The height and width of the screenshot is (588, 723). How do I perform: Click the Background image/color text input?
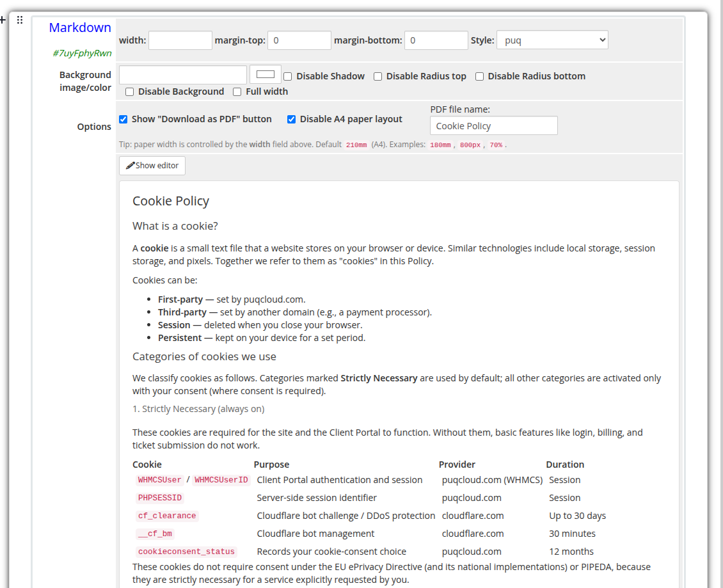click(x=182, y=74)
